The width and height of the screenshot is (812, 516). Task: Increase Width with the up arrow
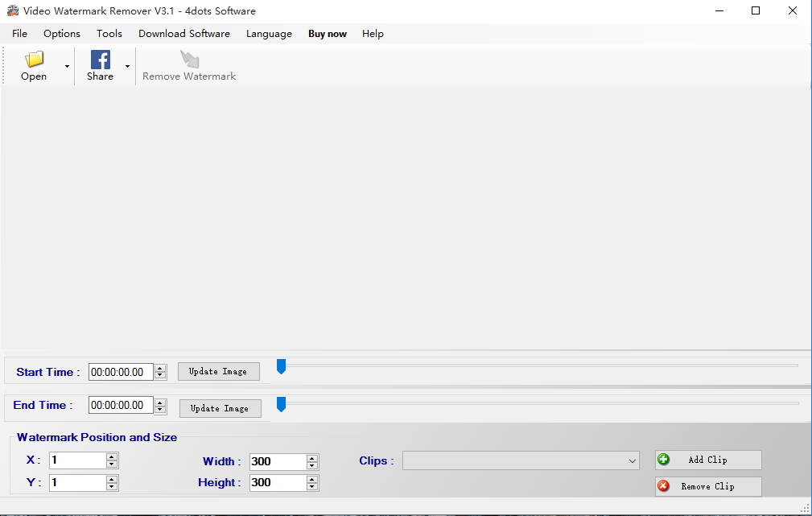(x=311, y=458)
